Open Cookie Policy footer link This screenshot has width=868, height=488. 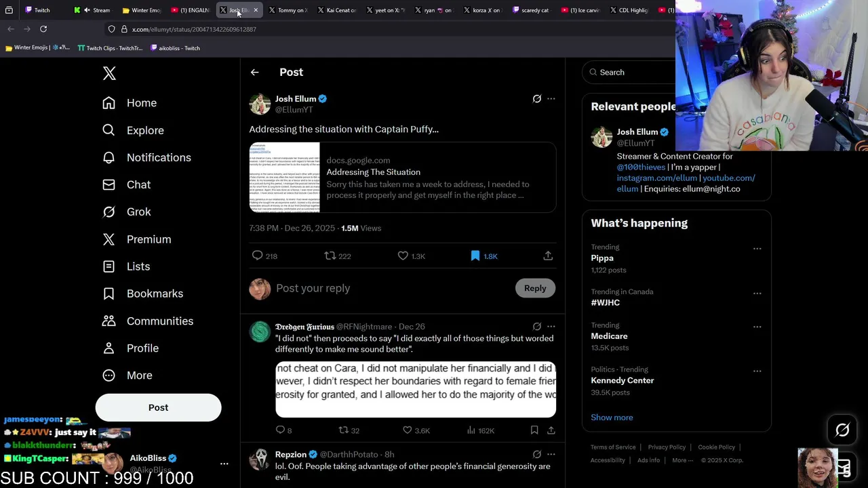pyautogui.click(x=717, y=447)
